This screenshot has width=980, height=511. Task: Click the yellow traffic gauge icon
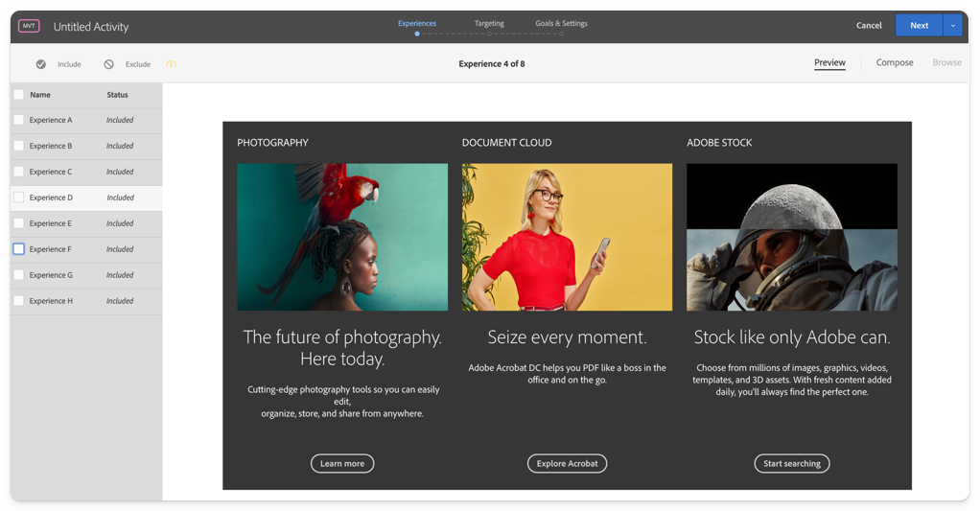click(171, 64)
